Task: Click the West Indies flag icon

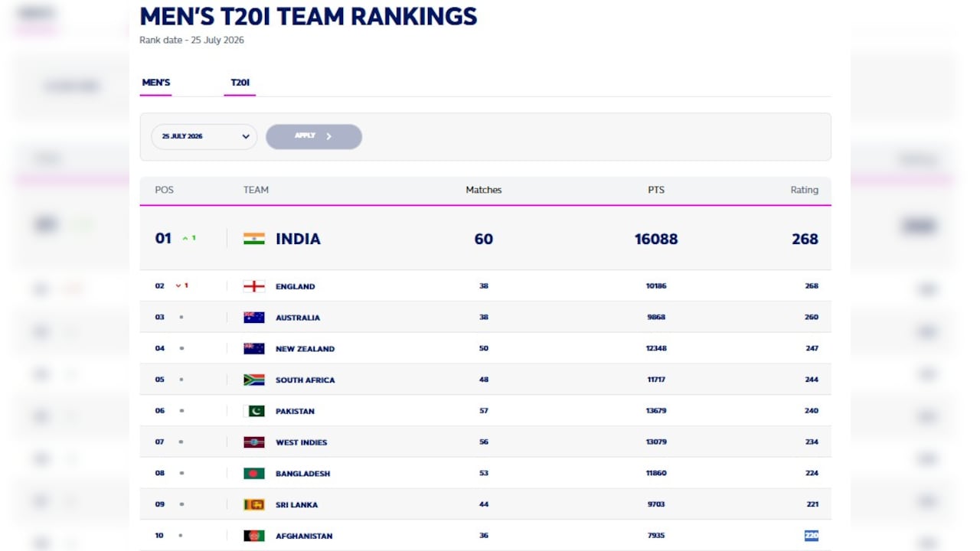Action: tap(254, 442)
